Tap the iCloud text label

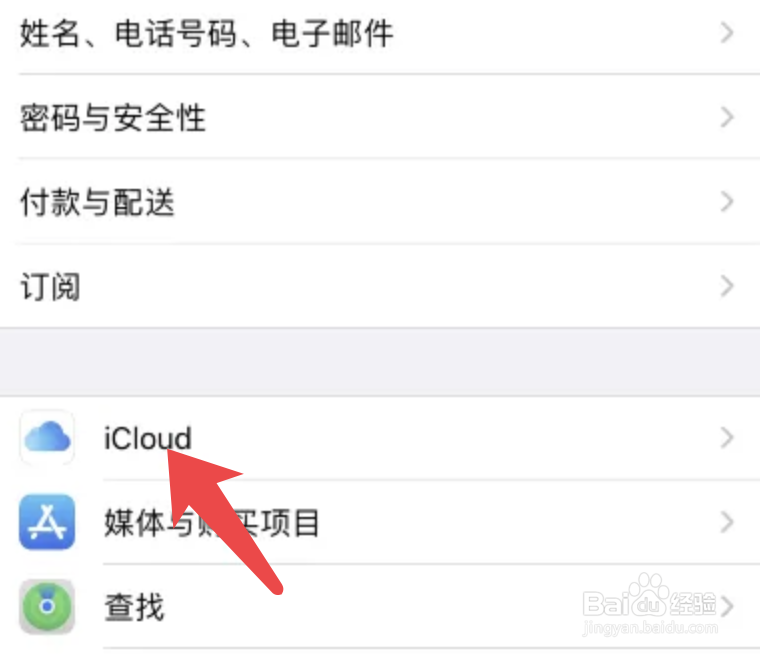pos(148,438)
